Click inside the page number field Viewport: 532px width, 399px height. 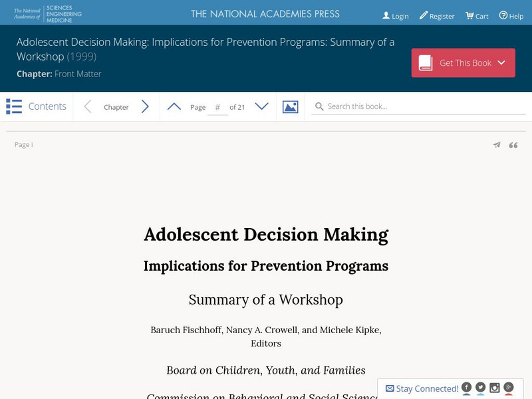pos(218,106)
